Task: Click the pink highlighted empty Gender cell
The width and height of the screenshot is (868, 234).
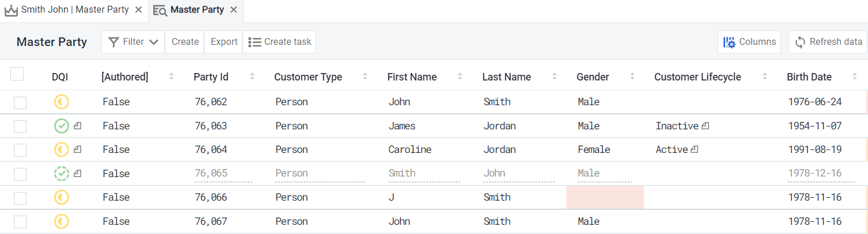Action: click(605, 198)
